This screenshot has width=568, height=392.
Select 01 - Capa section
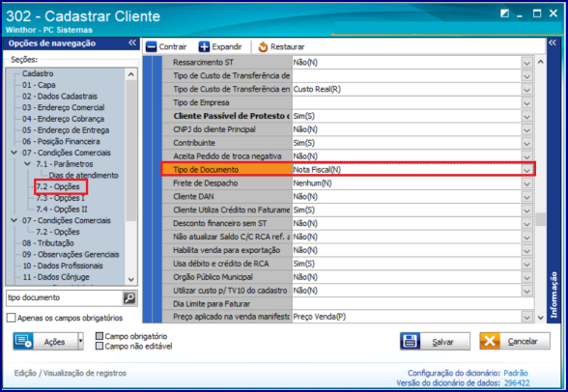[x=39, y=85]
